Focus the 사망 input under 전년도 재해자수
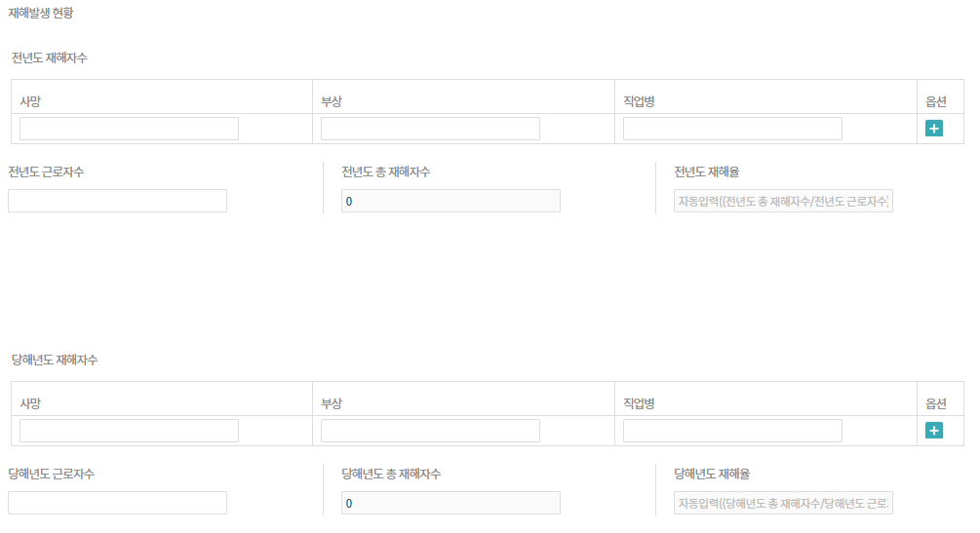This screenshot has width=980, height=533. (129, 129)
